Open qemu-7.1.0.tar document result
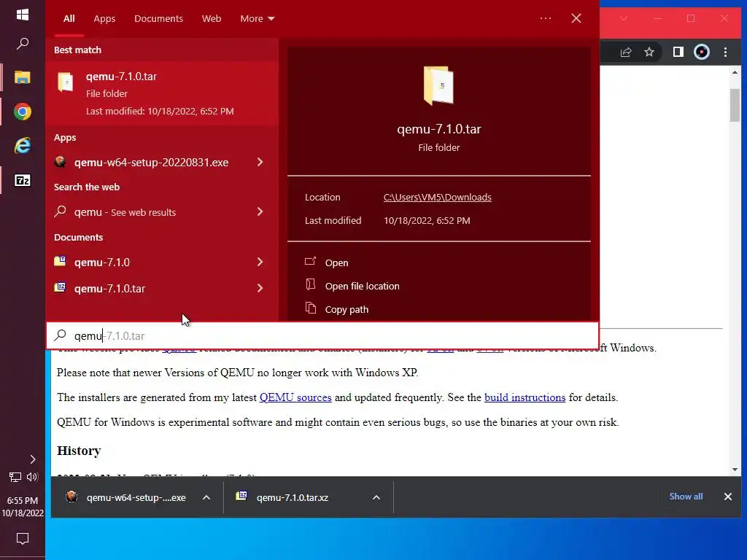Image resolution: width=747 pixels, height=560 pixels. [x=109, y=289]
